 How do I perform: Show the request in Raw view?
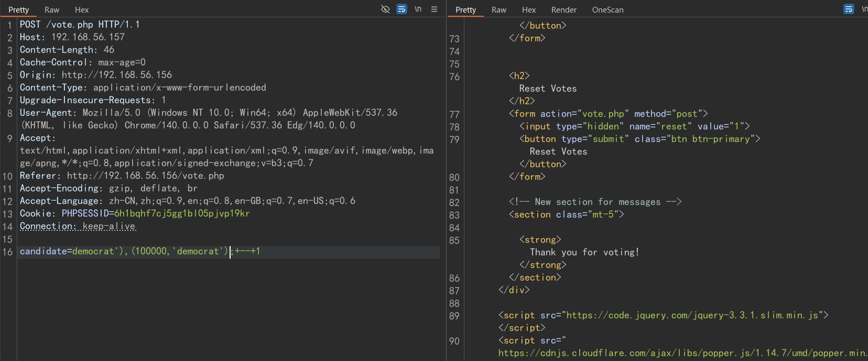point(52,10)
